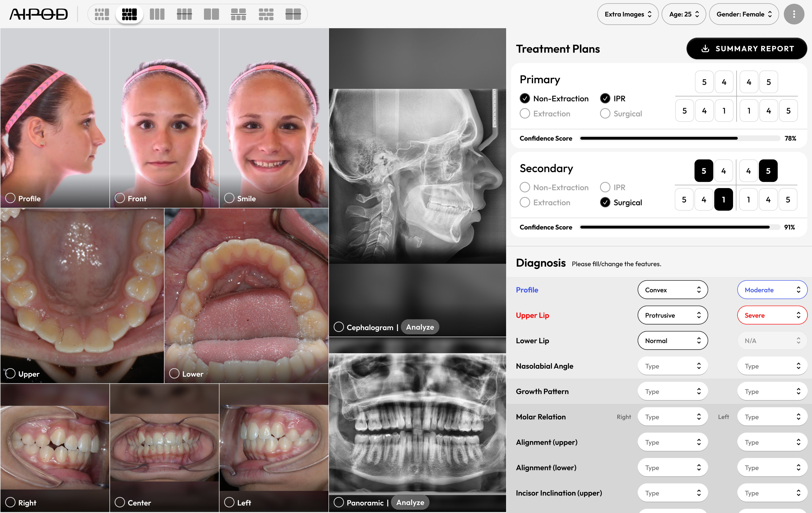Choose the first grid layout icon

102,14
